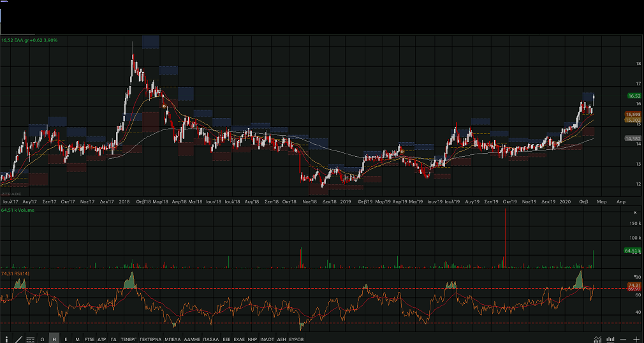This screenshot has width=644, height=343.
Task: Close the RSI panel with X
Action: pyautogui.click(x=634, y=275)
